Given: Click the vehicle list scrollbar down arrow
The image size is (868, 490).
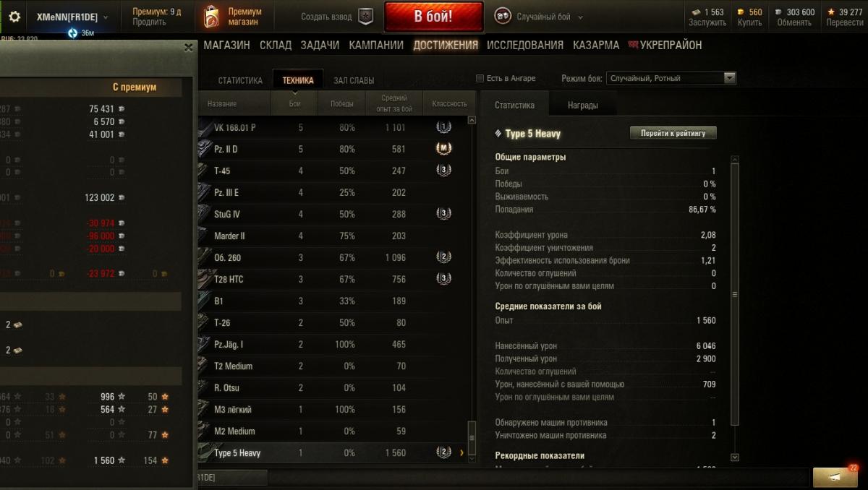Looking at the screenshot, I should click(x=472, y=457).
